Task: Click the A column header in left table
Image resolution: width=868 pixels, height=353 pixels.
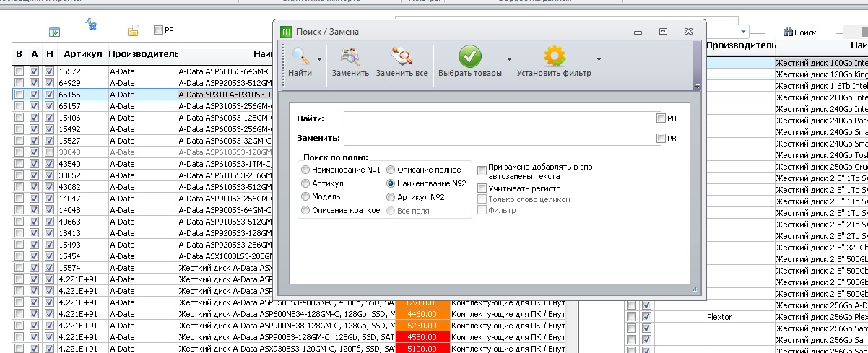Action: (35, 54)
